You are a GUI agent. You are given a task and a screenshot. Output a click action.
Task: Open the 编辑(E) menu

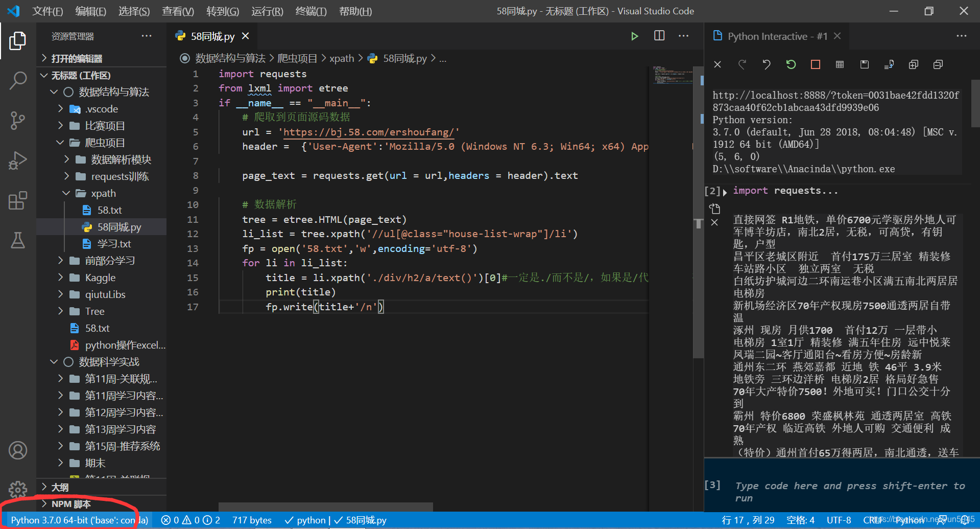click(90, 11)
